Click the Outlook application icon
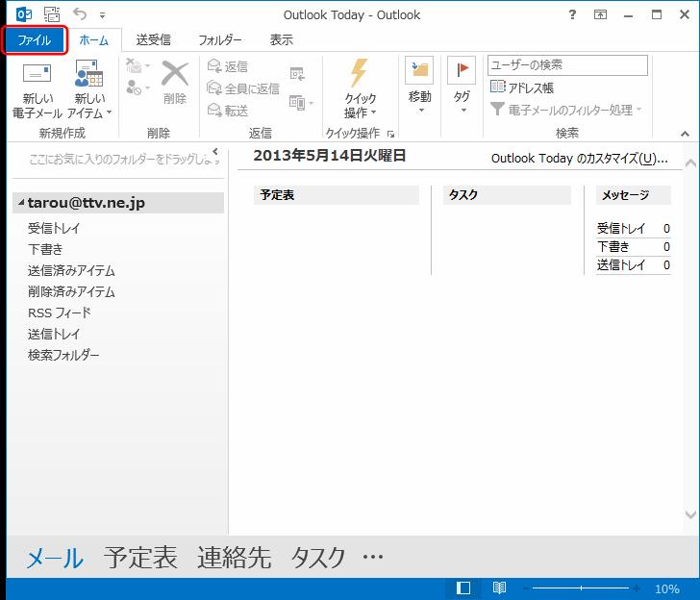Viewport: 700px width, 600px height. point(24,14)
